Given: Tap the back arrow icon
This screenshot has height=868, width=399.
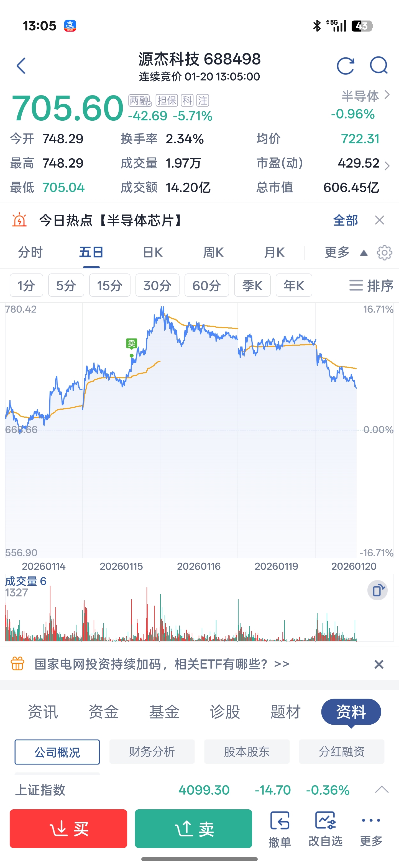Looking at the screenshot, I should pyautogui.click(x=21, y=66).
